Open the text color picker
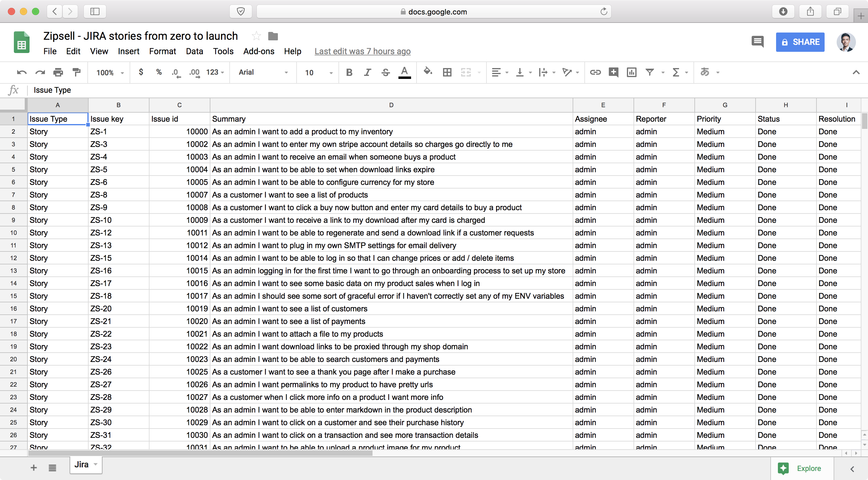 404,72
